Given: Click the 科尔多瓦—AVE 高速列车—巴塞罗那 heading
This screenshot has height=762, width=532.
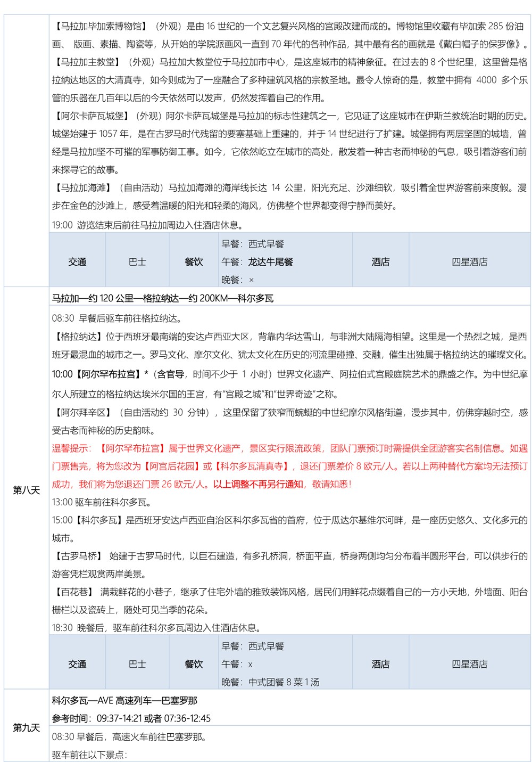Looking at the screenshot, I should (124, 701).
